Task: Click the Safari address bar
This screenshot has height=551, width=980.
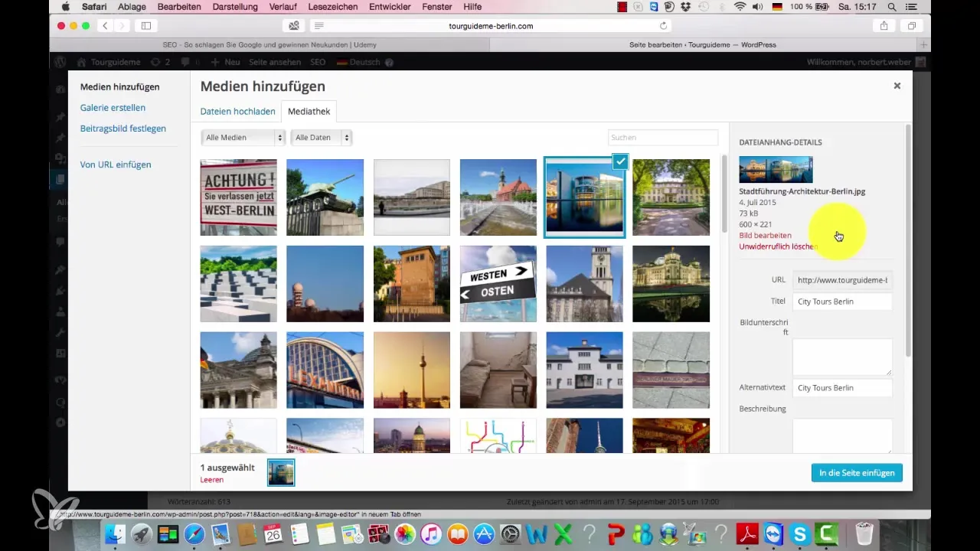Action: point(491,25)
